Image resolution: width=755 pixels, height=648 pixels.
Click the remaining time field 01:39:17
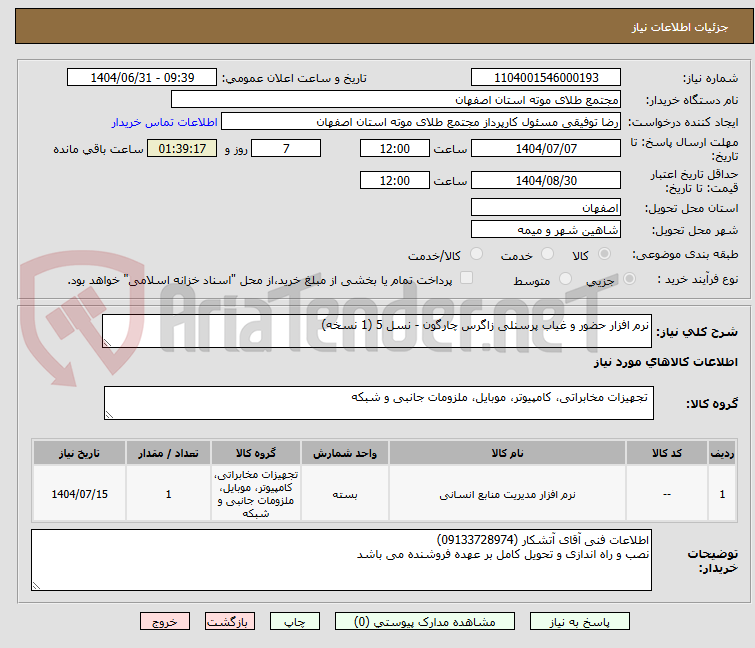coord(182,148)
